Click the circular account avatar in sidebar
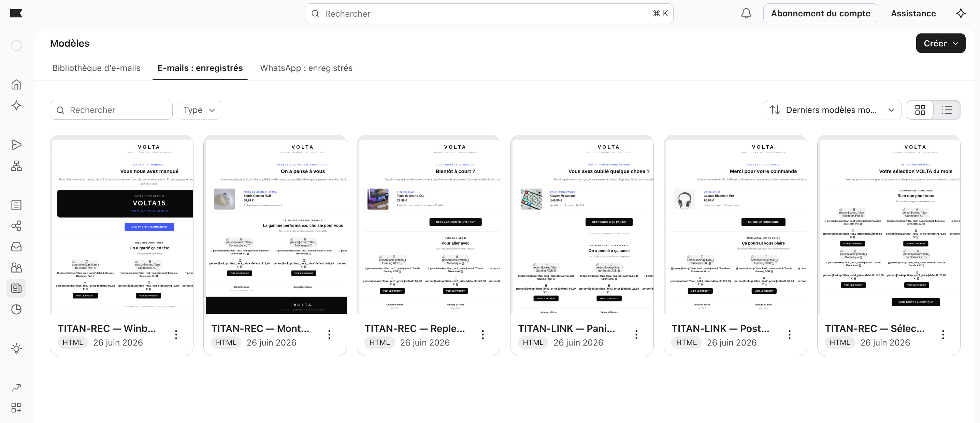This screenshot has width=980, height=423. 16,46
